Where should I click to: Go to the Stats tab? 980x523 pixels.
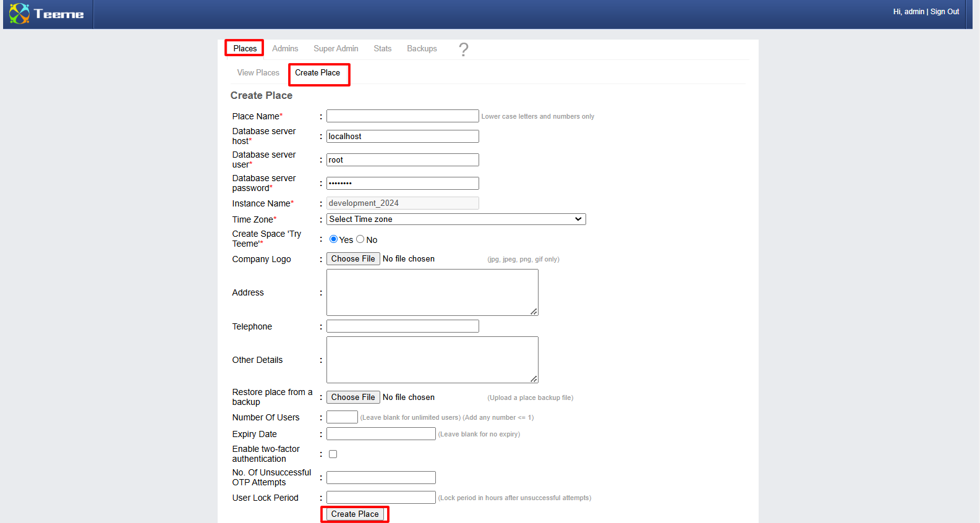[382, 49]
